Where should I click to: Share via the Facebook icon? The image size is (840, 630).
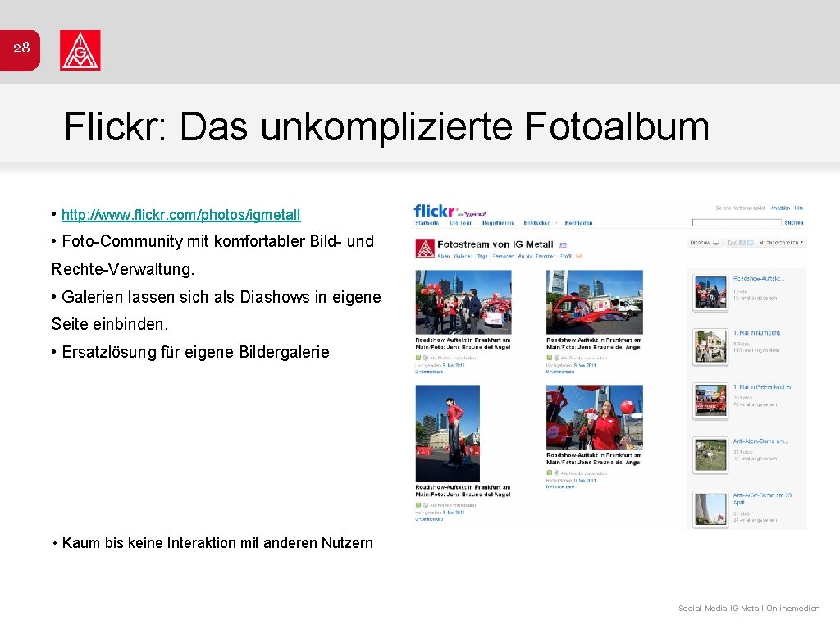[742, 243]
